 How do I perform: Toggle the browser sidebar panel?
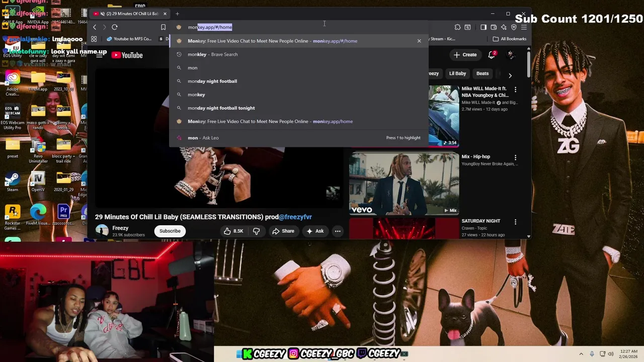click(484, 27)
